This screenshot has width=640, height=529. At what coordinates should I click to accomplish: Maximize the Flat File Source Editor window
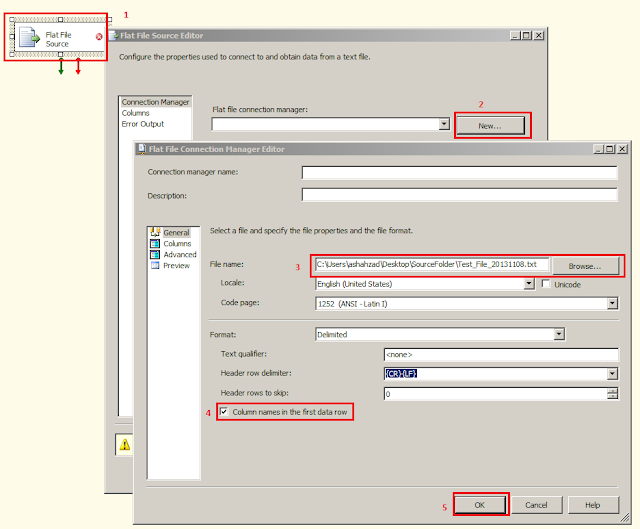[x=527, y=36]
